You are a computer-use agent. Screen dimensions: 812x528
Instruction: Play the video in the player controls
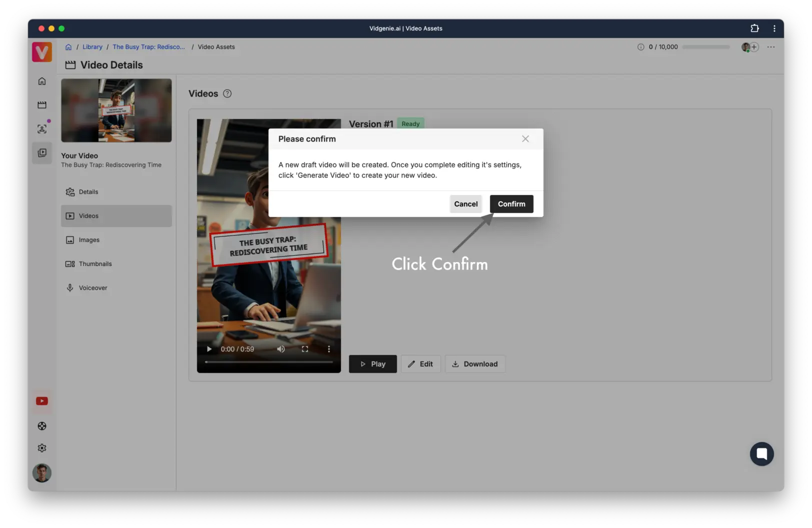(x=209, y=349)
